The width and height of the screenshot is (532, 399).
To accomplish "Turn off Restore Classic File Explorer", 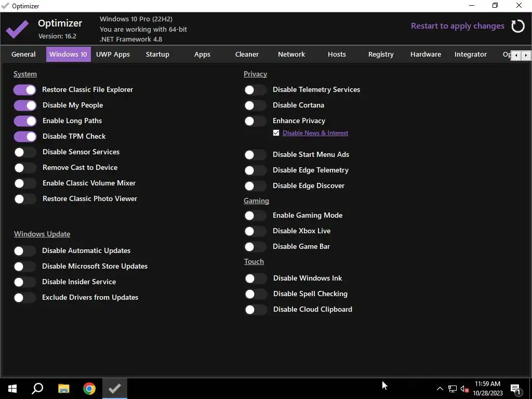I will 25,90.
